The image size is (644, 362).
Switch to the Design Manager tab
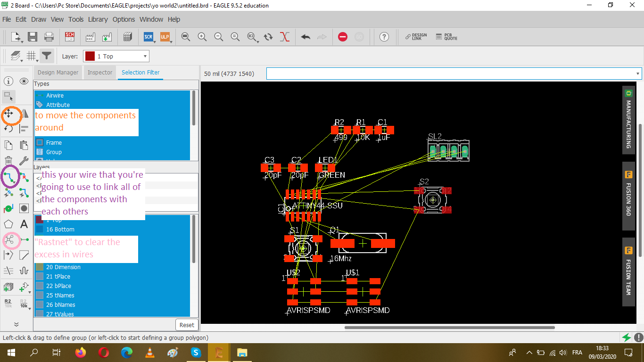pyautogui.click(x=58, y=73)
